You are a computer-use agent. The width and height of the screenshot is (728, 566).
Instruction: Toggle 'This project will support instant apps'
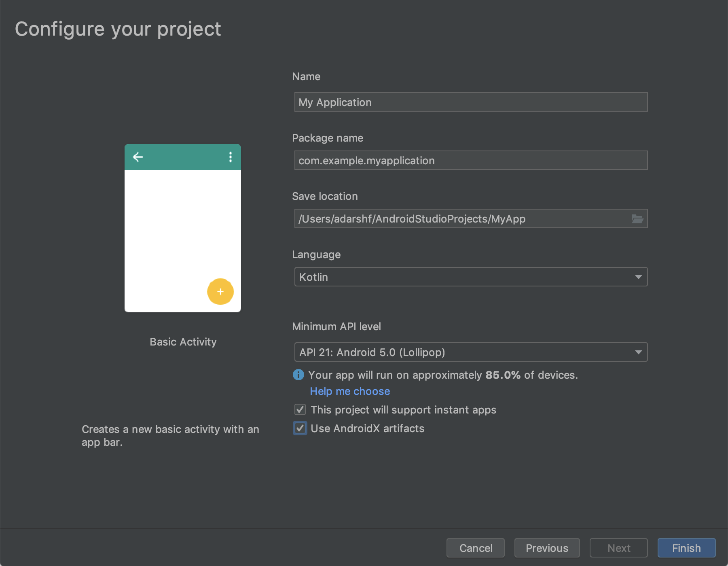tap(300, 410)
